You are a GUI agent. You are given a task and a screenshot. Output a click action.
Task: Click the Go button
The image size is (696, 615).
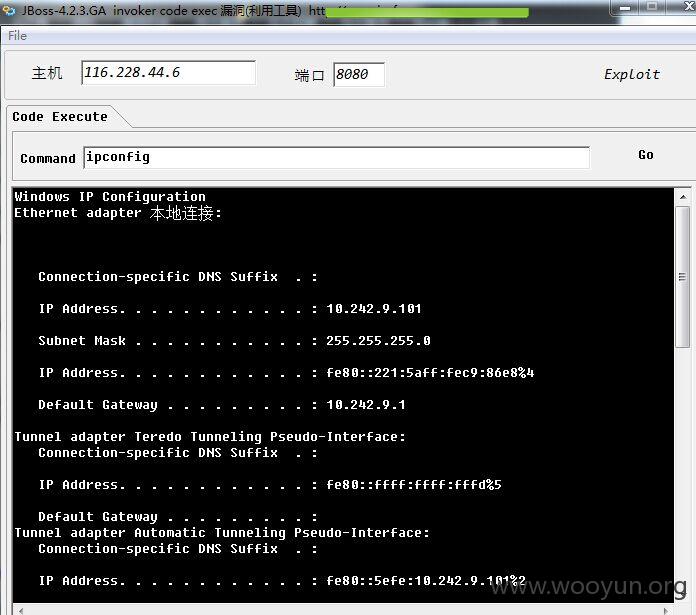click(646, 155)
